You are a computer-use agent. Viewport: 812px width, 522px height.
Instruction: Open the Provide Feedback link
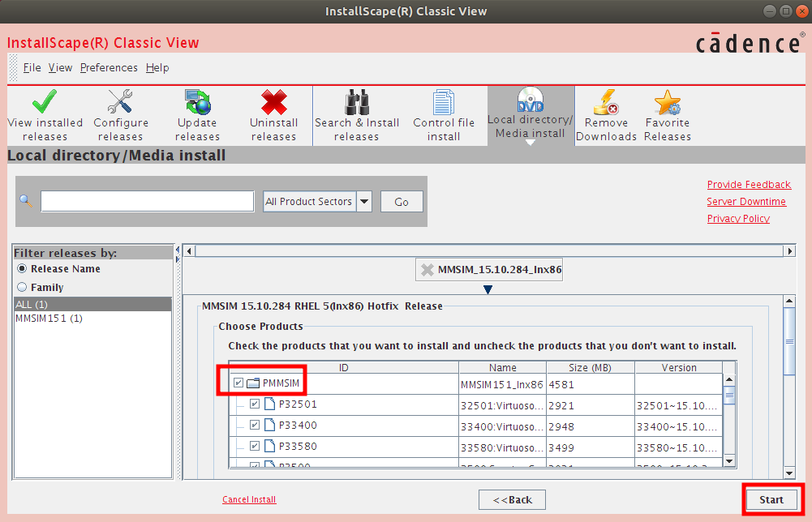coord(749,185)
